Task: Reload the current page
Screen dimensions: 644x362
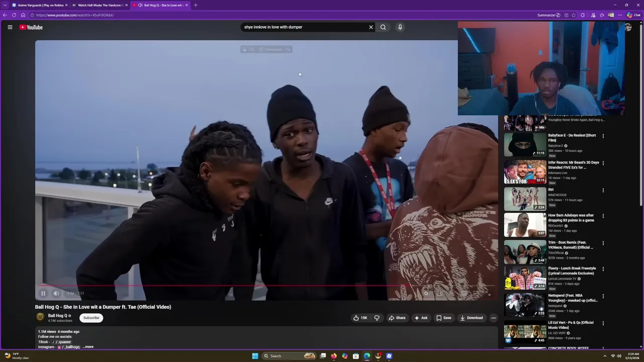Action: coord(14,15)
